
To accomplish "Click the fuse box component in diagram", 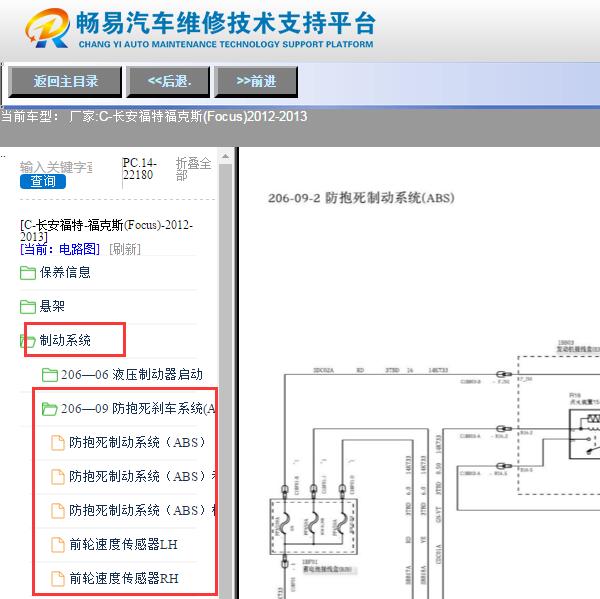I will tap(313, 526).
